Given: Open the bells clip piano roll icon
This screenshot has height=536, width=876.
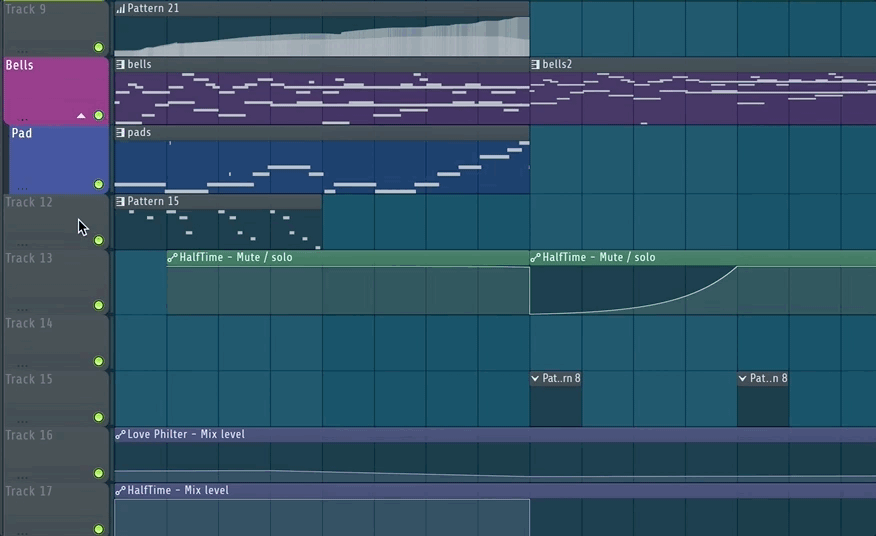Looking at the screenshot, I should (x=120, y=64).
